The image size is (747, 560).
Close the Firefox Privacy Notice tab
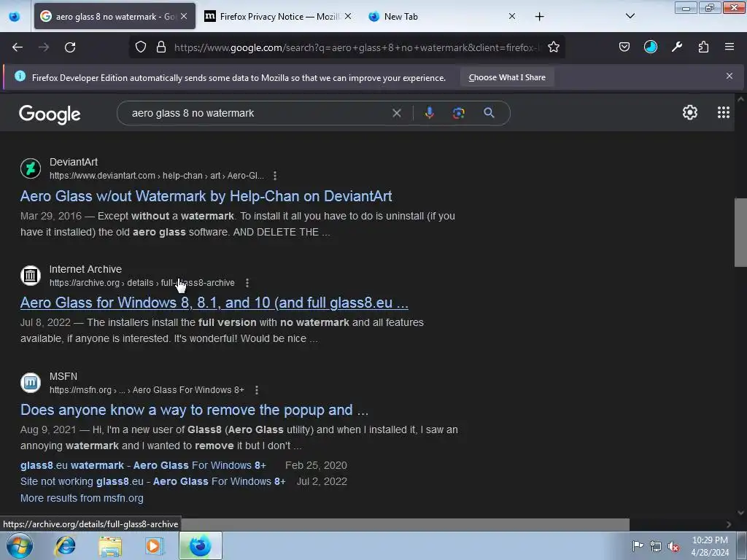pyautogui.click(x=348, y=16)
